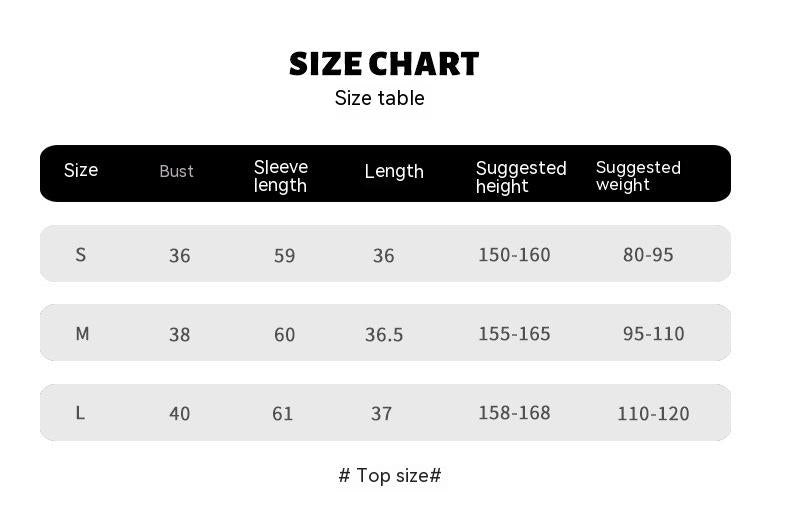Select the length value 36.5

tap(384, 334)
